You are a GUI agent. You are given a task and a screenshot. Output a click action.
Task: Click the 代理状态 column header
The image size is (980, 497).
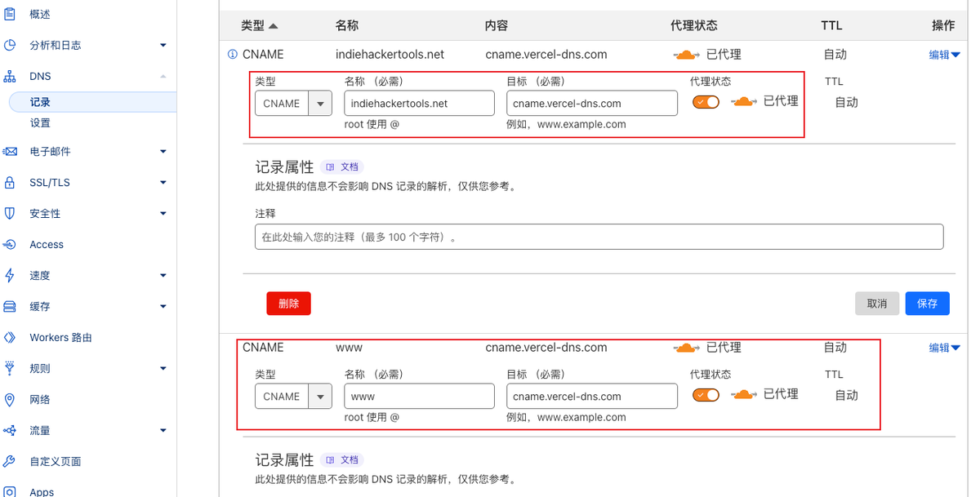pos(693,25)
